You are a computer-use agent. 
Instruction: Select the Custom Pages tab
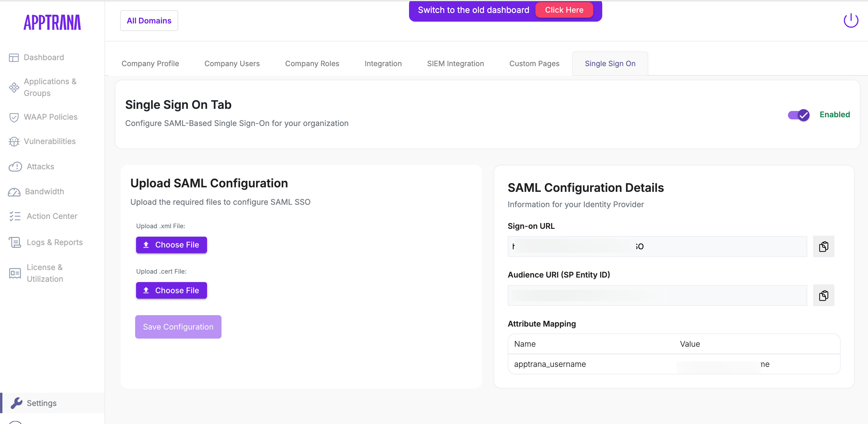click(534, 64)
